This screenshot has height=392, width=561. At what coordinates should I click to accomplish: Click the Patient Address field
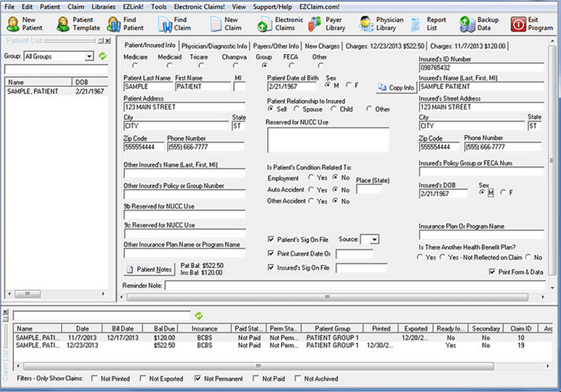184,107
